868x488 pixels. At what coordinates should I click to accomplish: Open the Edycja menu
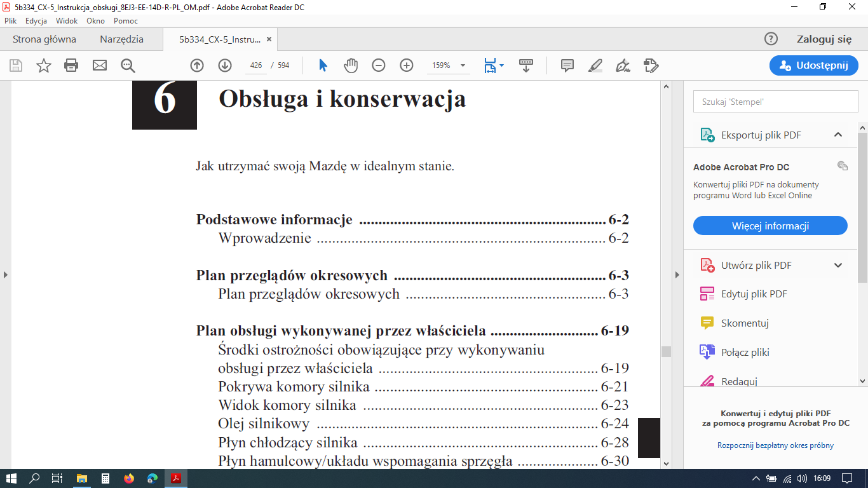36,20
